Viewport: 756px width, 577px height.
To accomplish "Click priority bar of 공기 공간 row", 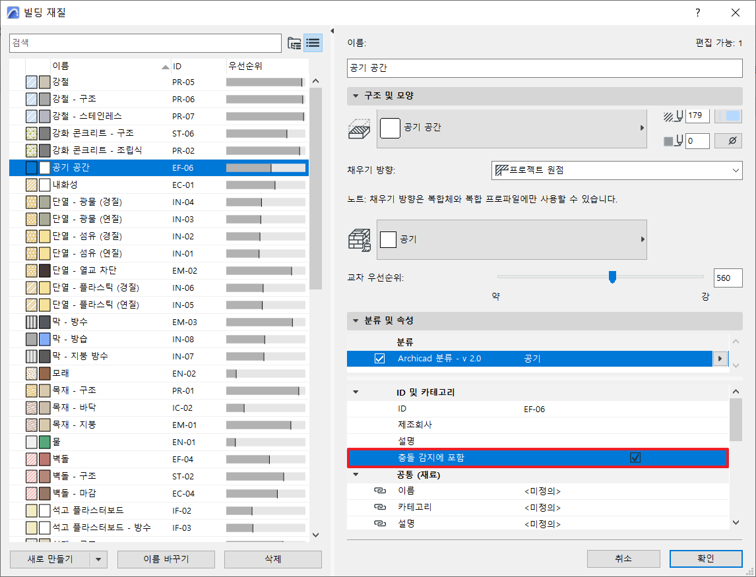I will (266, 168).
